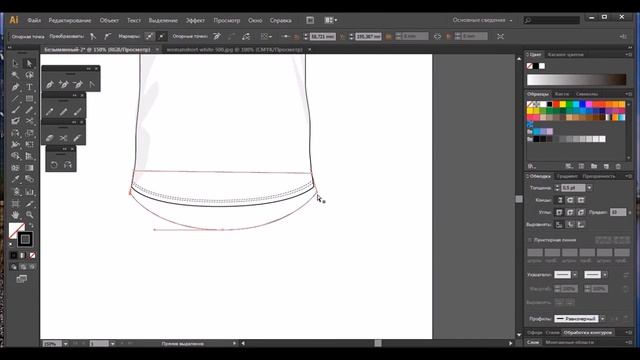Image resolution: width=640 pixels, height=360 pixels.
Task: Align stroke to center option
Action: [560, 224]
